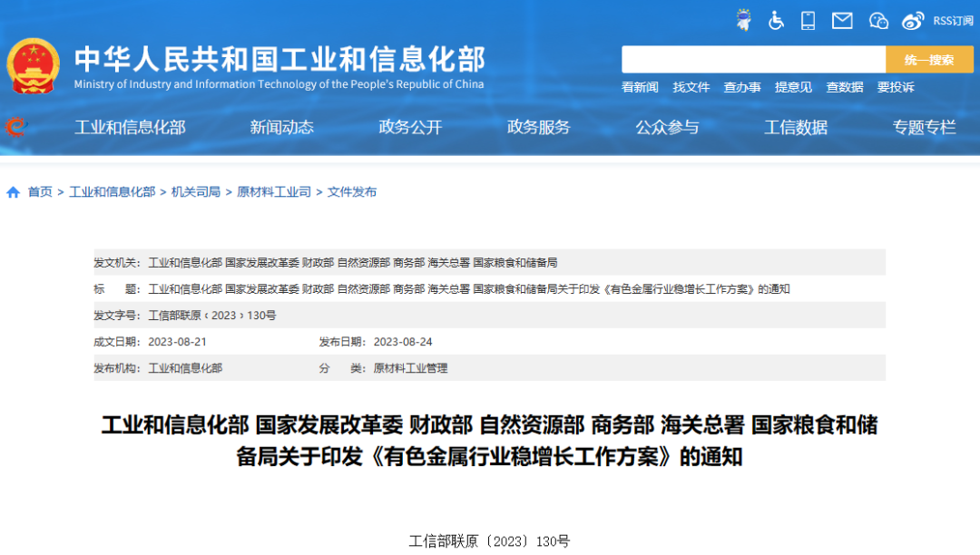
Task: Click the 发布机构 value 工业和信息化部
Action: click(185, 368)
